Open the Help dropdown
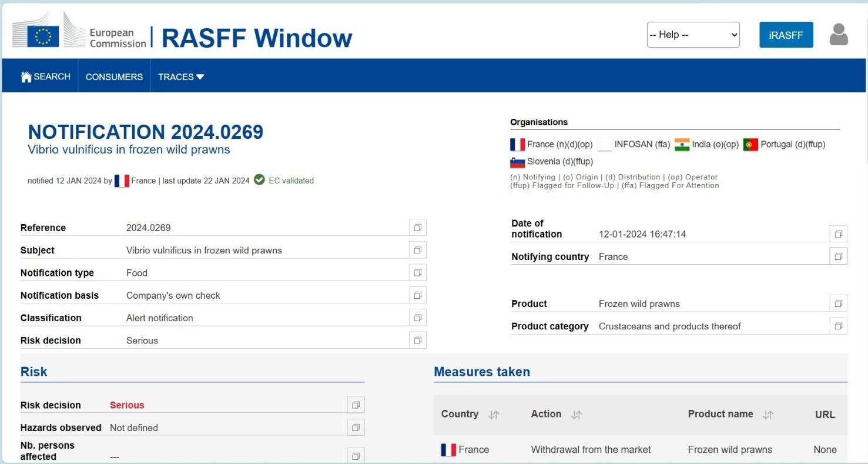Viewport: 868px width, 464px height. (x=693, y=35)
